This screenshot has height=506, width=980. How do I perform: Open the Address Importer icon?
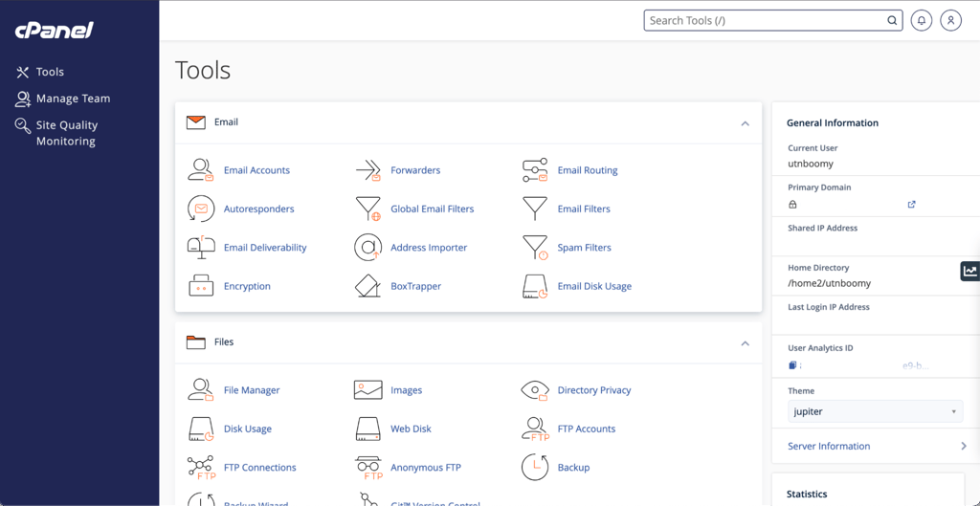tap(368, 248)
